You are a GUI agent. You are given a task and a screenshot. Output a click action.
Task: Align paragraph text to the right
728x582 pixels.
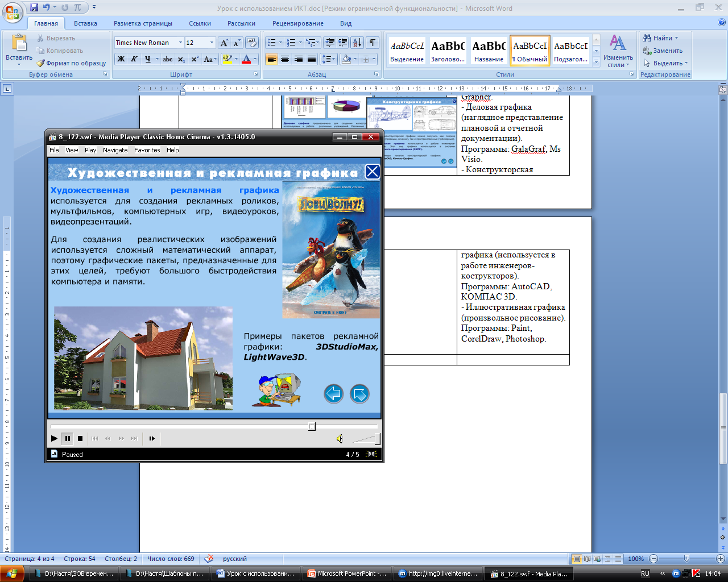tap(298, 59)
